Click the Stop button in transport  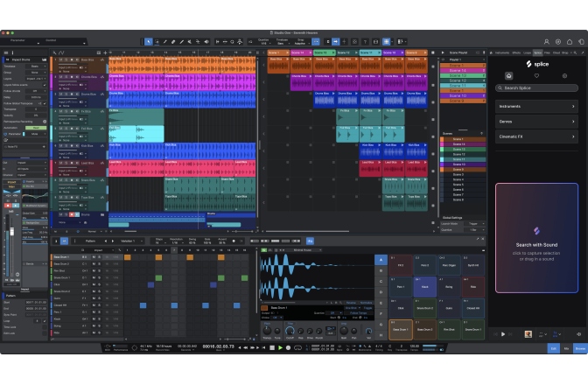point(272,348)
